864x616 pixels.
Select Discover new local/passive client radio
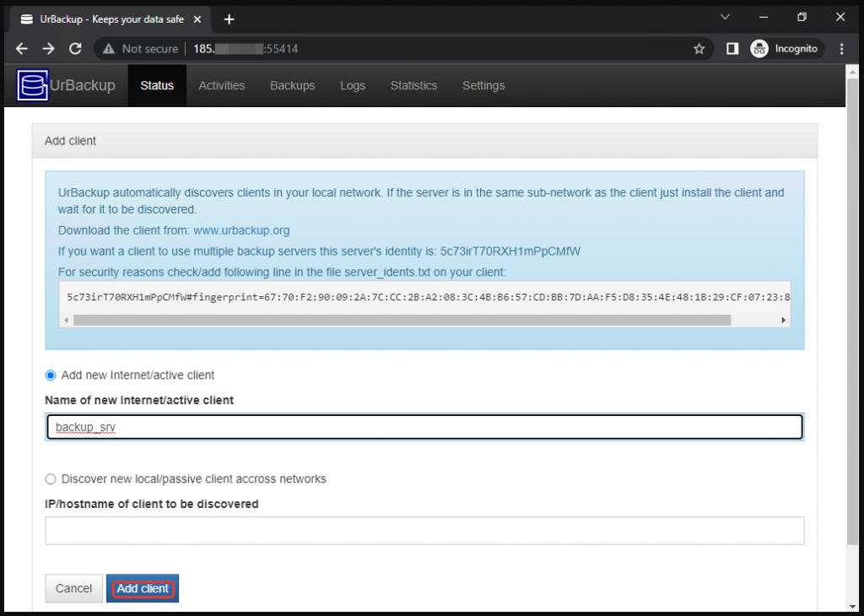click(51, 478)
